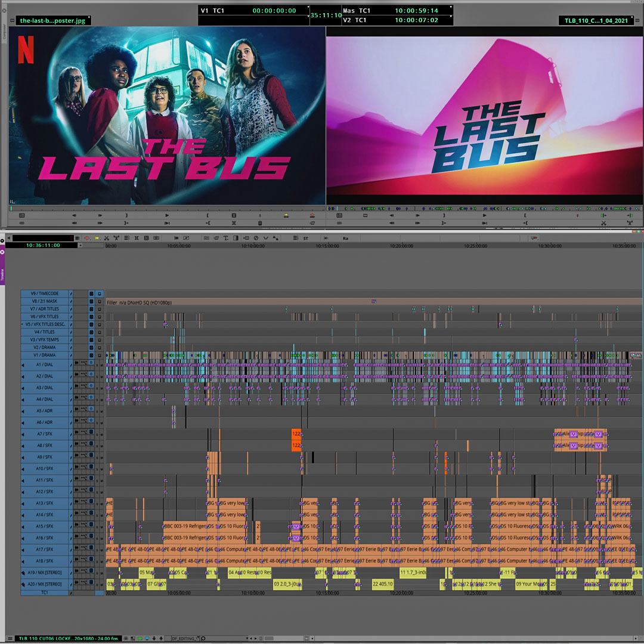This screenshot has width=644, height=644.
Task: Click Mark Clip under the source monitor
Action: click(x=234, y=215)
